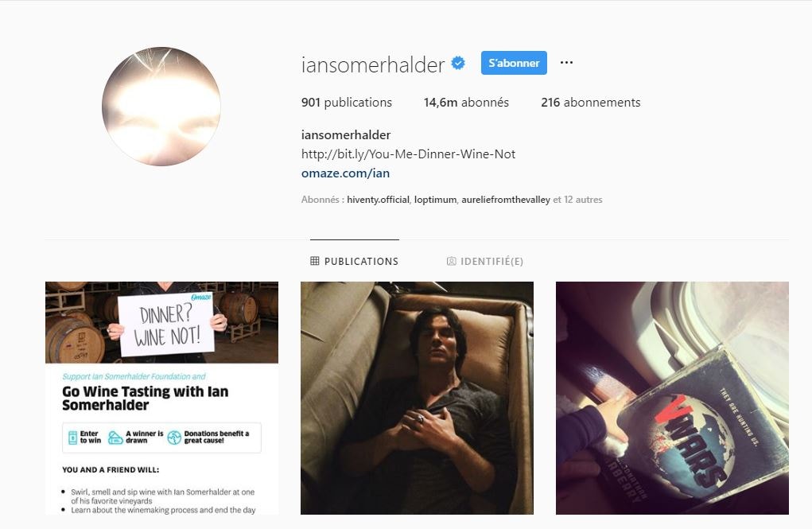This screenshot has width=812, height=529.
Task: Open the man lying in coffin post
Action: pyautogui.click(x=417, y=398)
